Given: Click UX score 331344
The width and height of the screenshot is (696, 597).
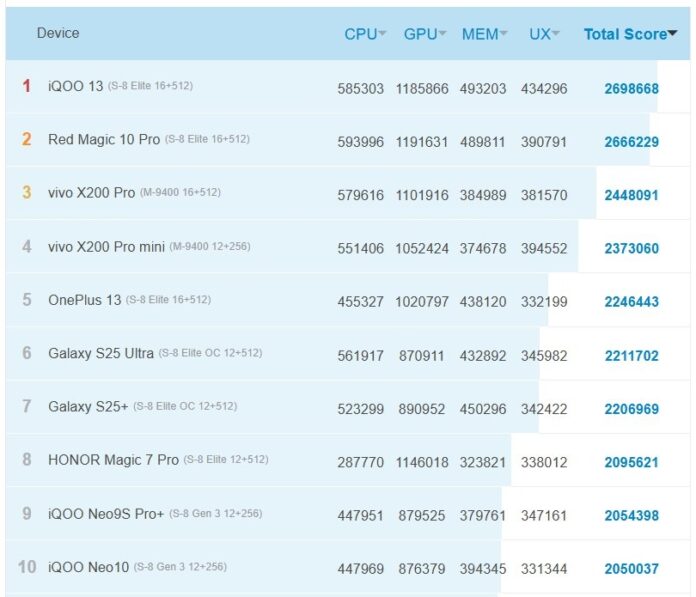Looking at the screenshot, I should [544, 569].
